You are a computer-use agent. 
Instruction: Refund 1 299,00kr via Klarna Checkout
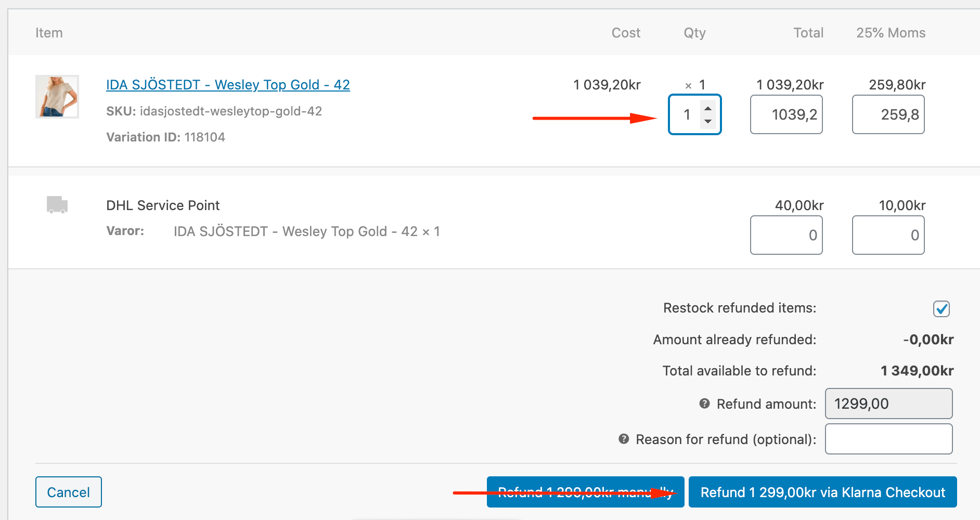point(822,492)
